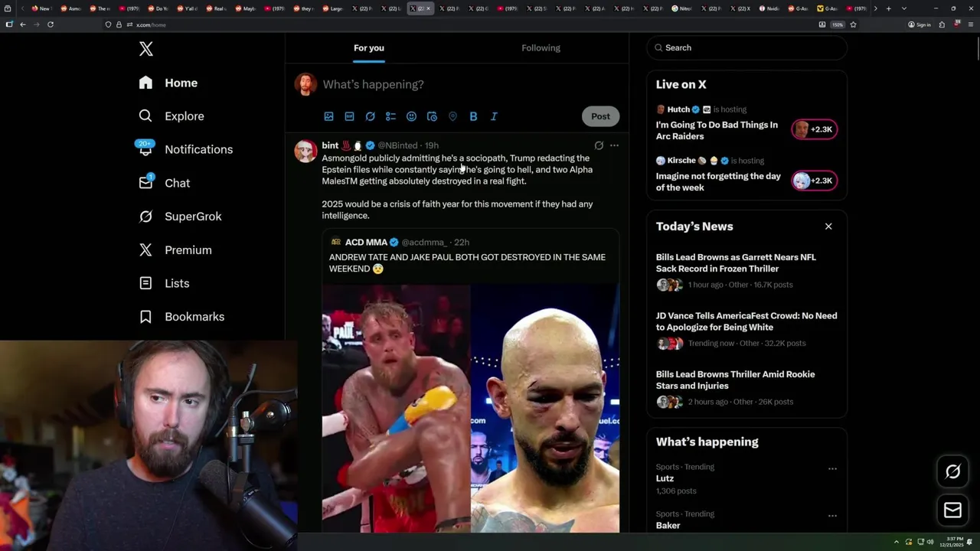980x551 pixels.
Task: Open more options for Baker trend
Action: coord(832,516)
